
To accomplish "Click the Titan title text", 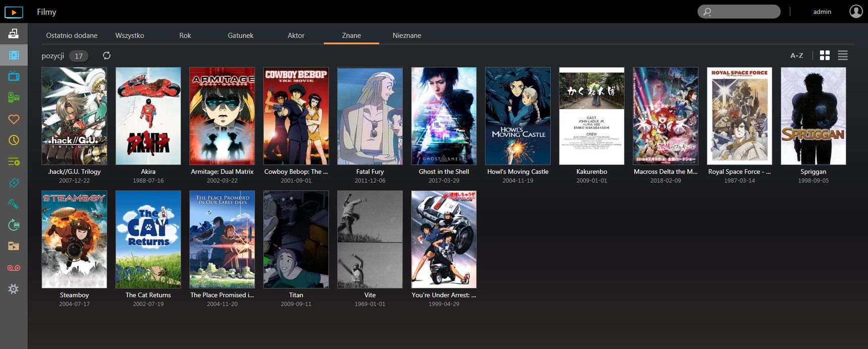I will click(296, 295).
